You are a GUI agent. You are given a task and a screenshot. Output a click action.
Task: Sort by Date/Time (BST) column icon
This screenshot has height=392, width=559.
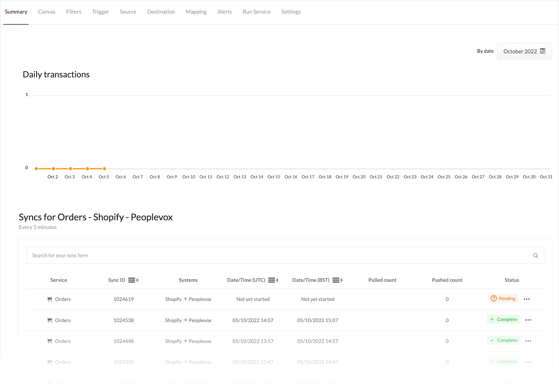[x=337, y=280]
